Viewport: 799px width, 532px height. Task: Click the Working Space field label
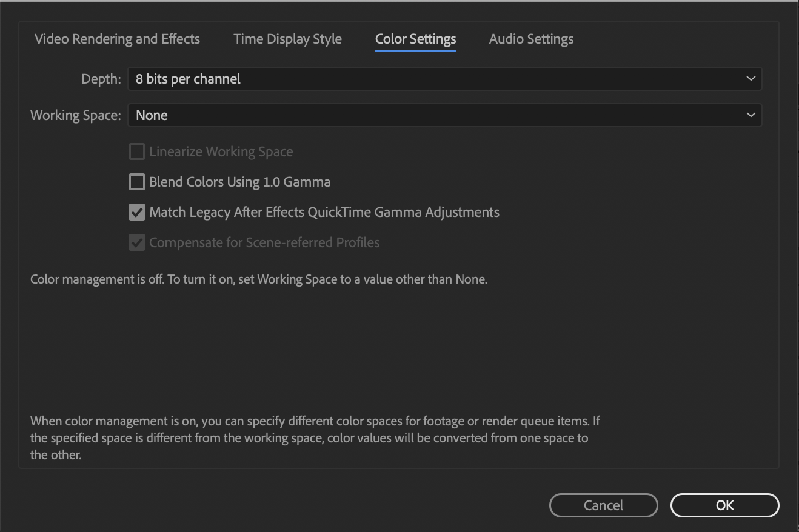75,115
